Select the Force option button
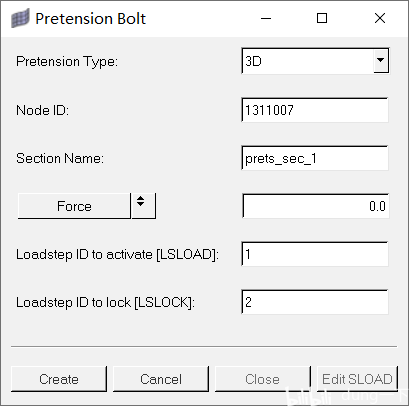Screen dimensions: 409x406 [x=74, y=206]
